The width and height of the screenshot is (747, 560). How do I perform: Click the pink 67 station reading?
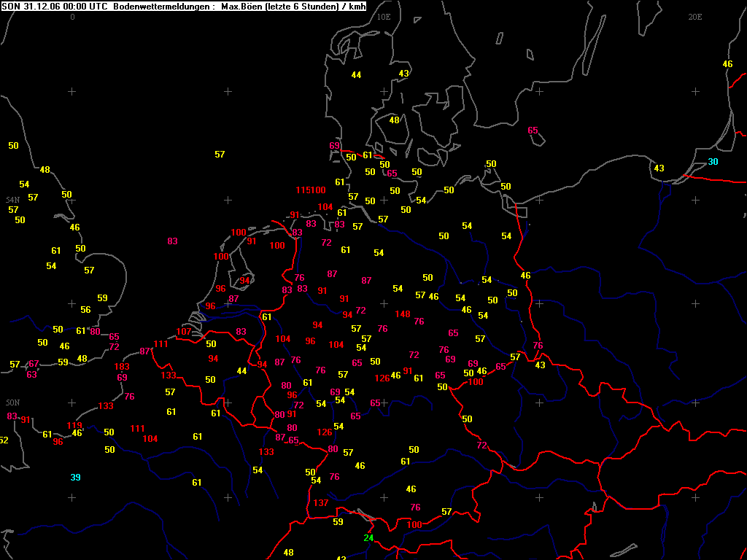point(34,364)
